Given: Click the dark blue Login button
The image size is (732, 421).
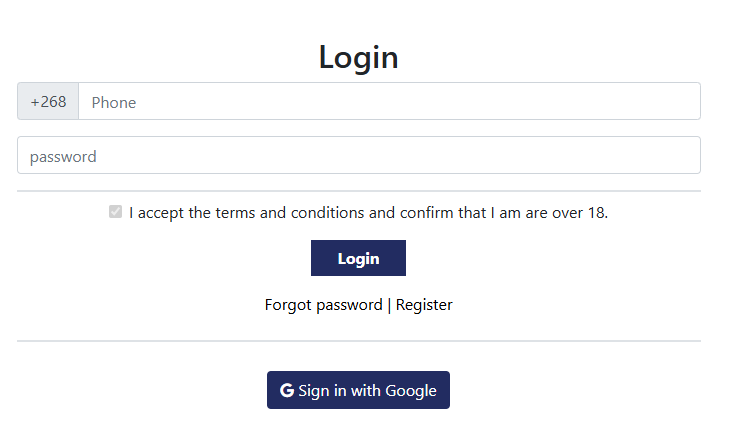Looking at the screenshot, I should [x=358, y=258].
